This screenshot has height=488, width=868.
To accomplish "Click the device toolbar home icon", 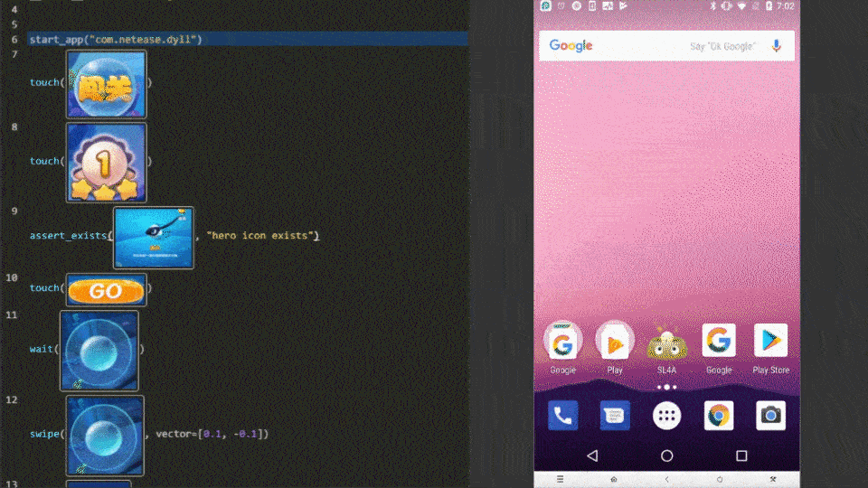I will 613,479.
